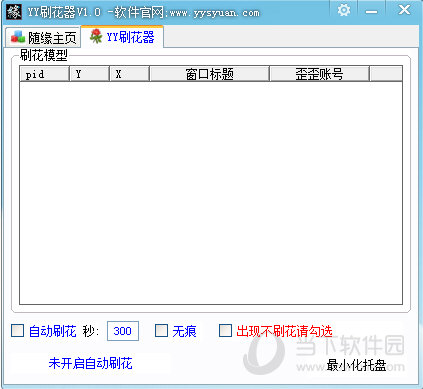The height and width of the screenshot is (389, 423).
Task: Select the YY刷花器 tab
Action: [122, 37]
